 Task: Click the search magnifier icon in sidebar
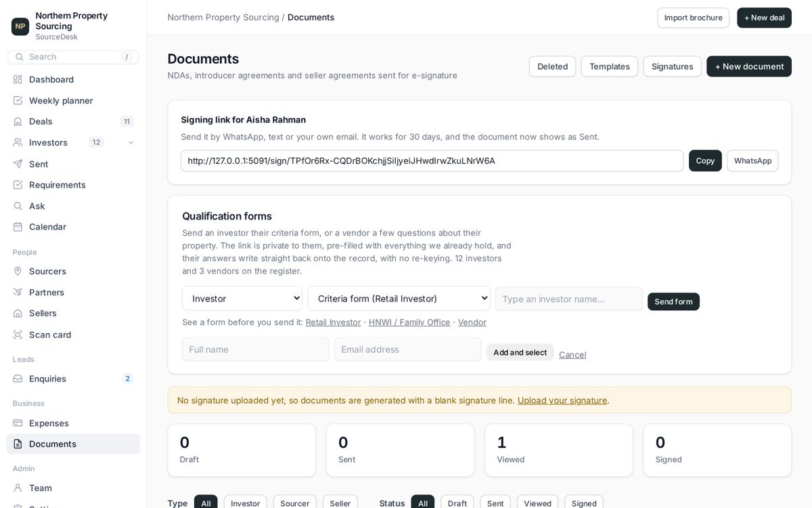19,57
